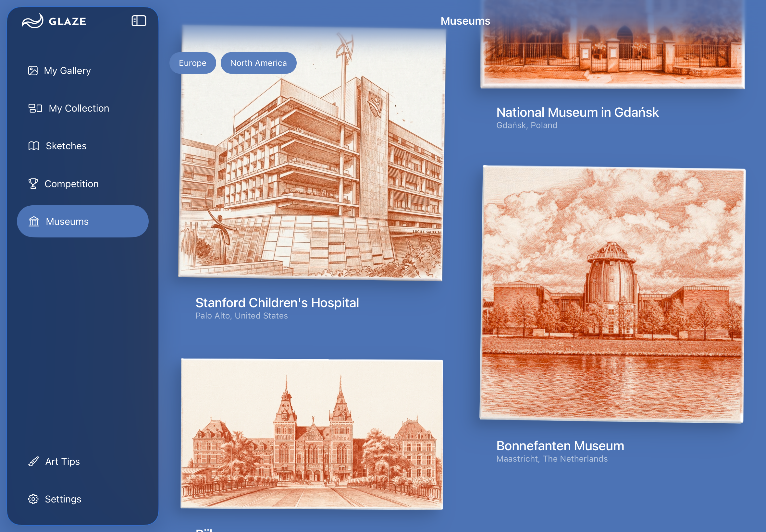Click the Settings gear icon
This screenshot has height=532, width=766.
(33, 499)
